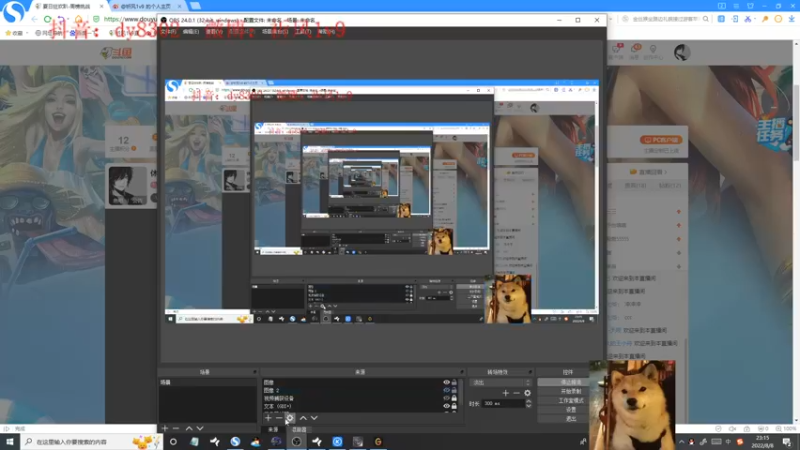Click the orange PC客户端 button on the Douyu page
Viewport: 800px width, 450px height.
[x=661, y=139]
